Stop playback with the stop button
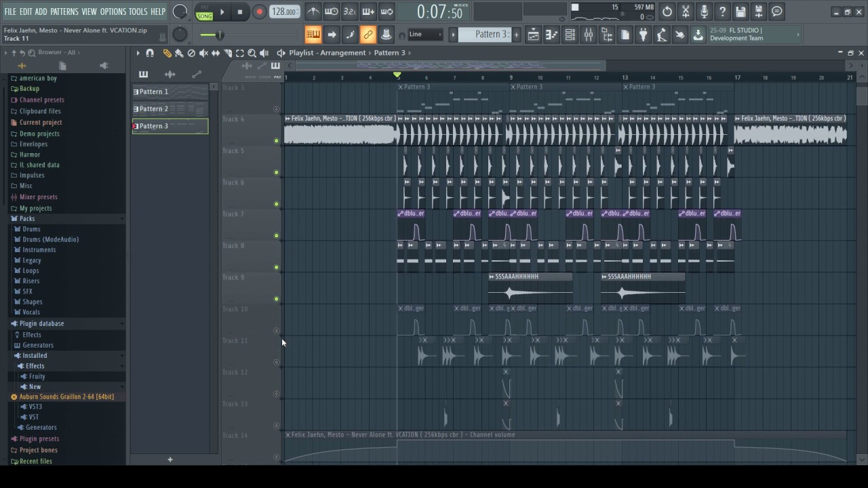The height and width of the screenshot is (488, 868). 240,12
